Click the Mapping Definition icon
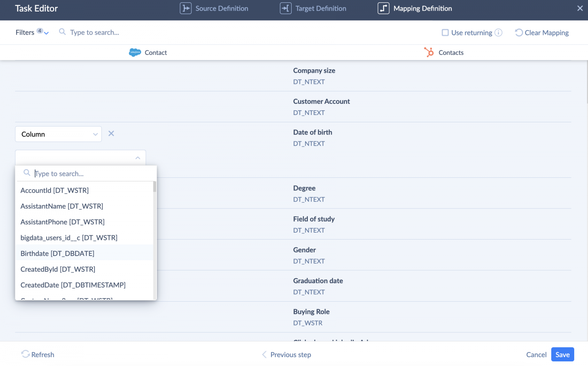Viewport: 588px width, 366px height. click(383, 8)
